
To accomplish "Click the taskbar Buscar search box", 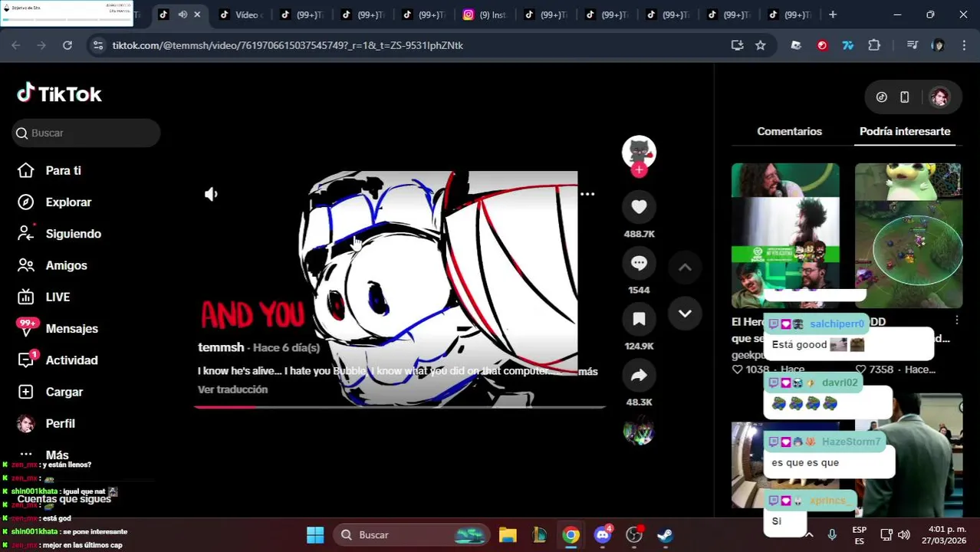I will (x=412, y=534).
